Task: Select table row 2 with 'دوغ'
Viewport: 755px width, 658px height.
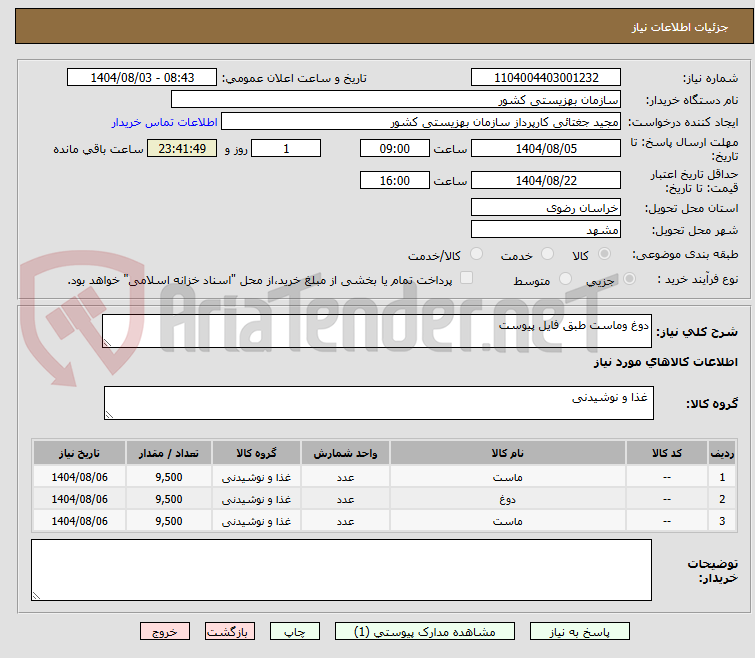Action: (508, 499)
